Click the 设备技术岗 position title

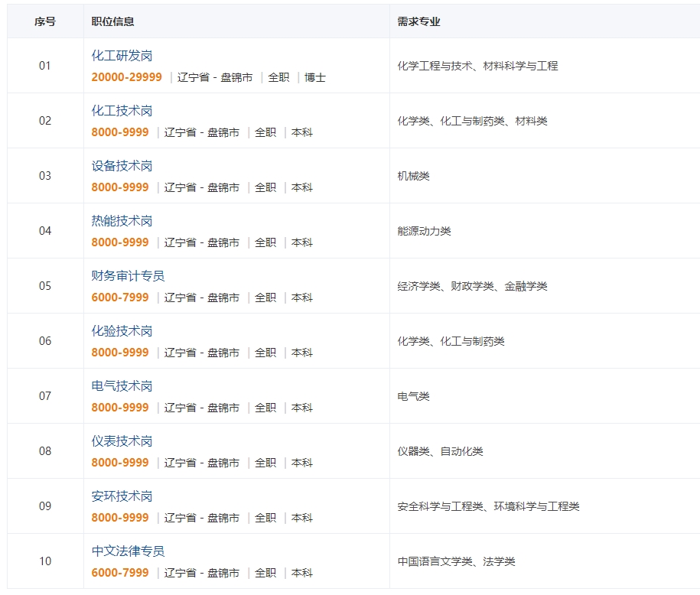(122, 166)
